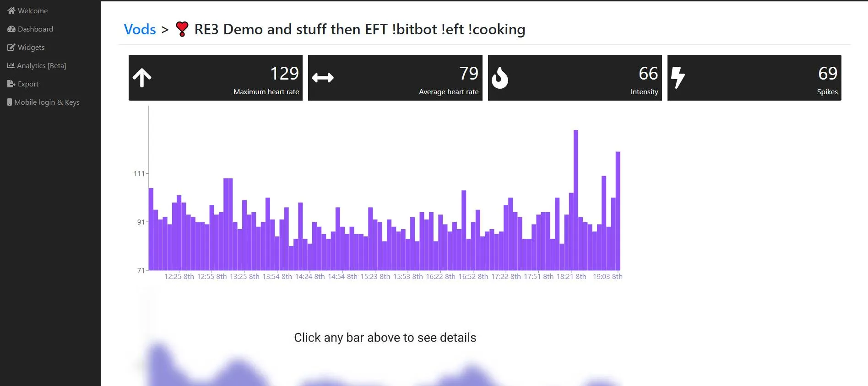
Task: Click the y-axis label 71
Action: click(x=141, y=271)
